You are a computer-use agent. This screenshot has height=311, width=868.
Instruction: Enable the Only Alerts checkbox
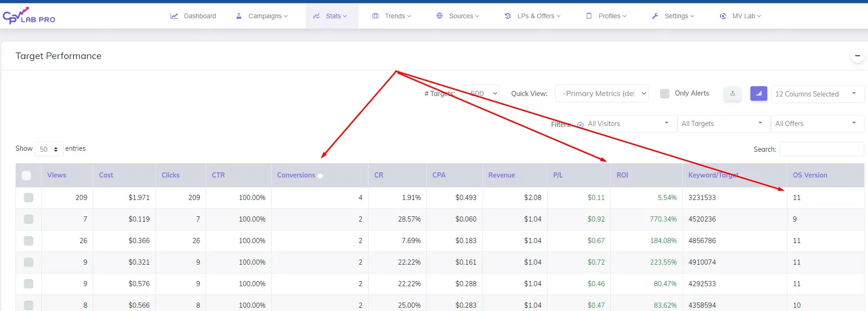click(x=664, y=94)
